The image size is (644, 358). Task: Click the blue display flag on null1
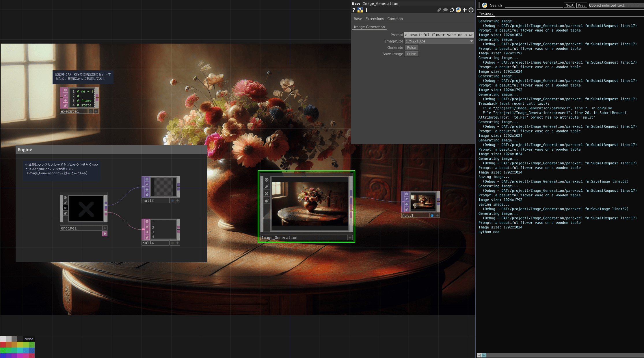point(432,215)
